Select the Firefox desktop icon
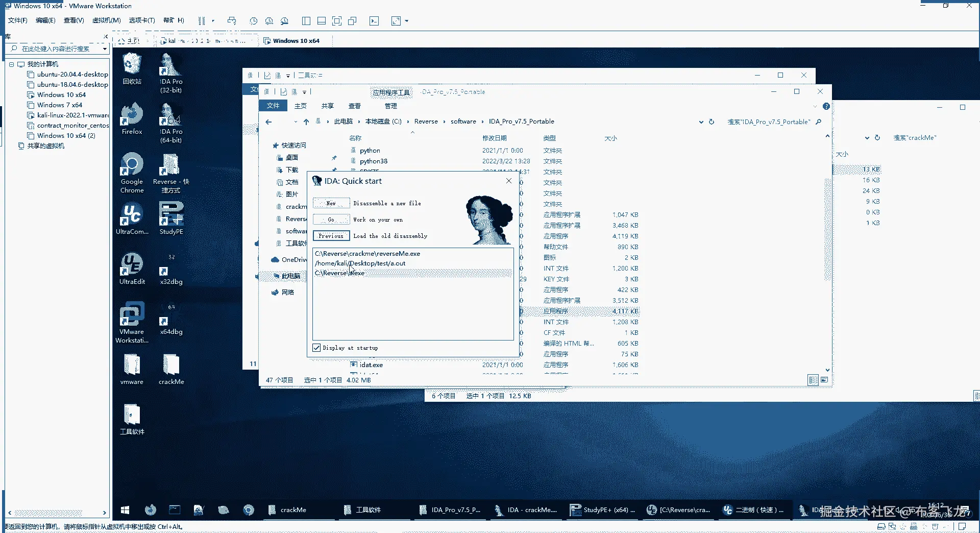 pyautogui.click(x=132, y=118)
